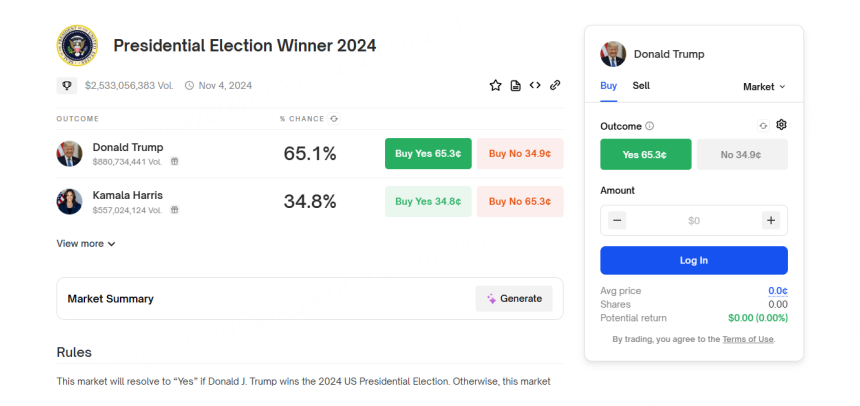
Task: Click the gift icon under Donald Trump
Action: 174,161
